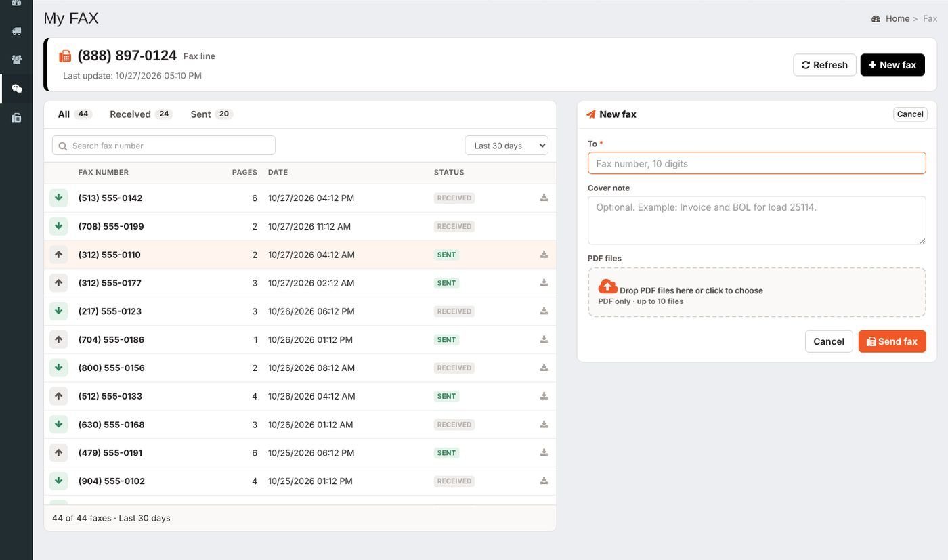Image resolution: width=948 pixels, height=560 pixels.
Task: Click the sent arrow icon for (704) 555-0186
Action: click(59, 339)
